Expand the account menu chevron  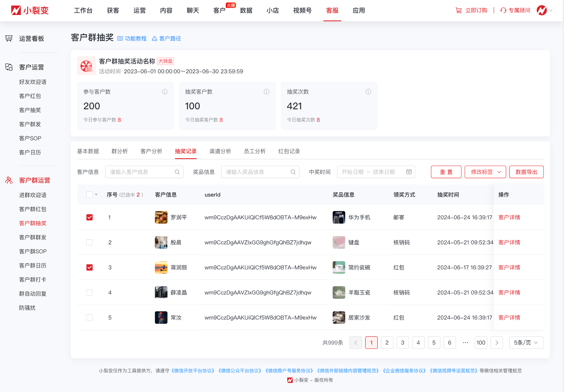pos(551,10)
